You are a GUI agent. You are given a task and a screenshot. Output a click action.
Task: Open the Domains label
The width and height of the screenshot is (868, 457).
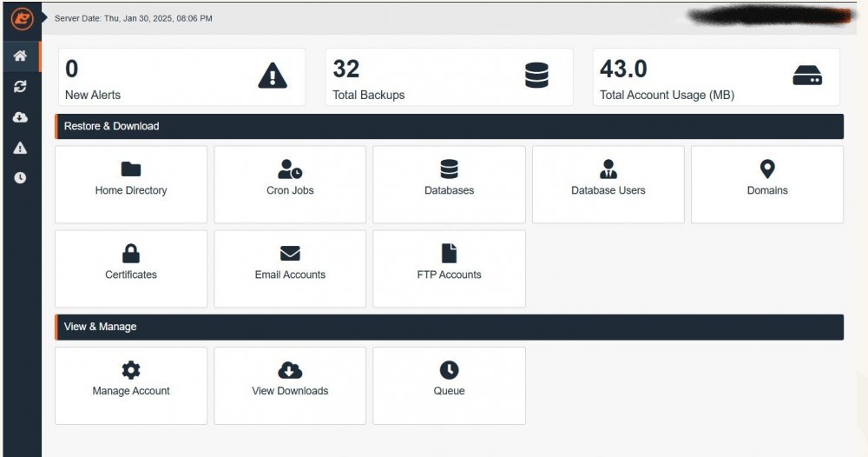[x=767, y=190]
